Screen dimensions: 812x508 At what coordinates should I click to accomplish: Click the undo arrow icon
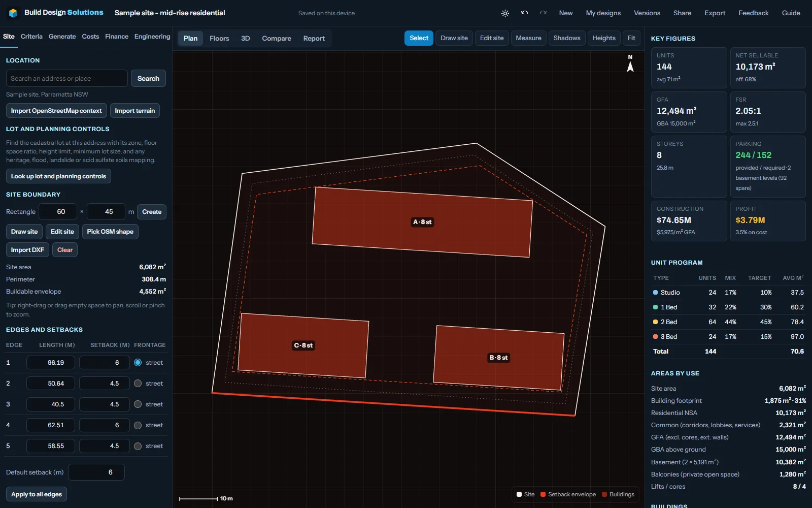click(524, 13)
